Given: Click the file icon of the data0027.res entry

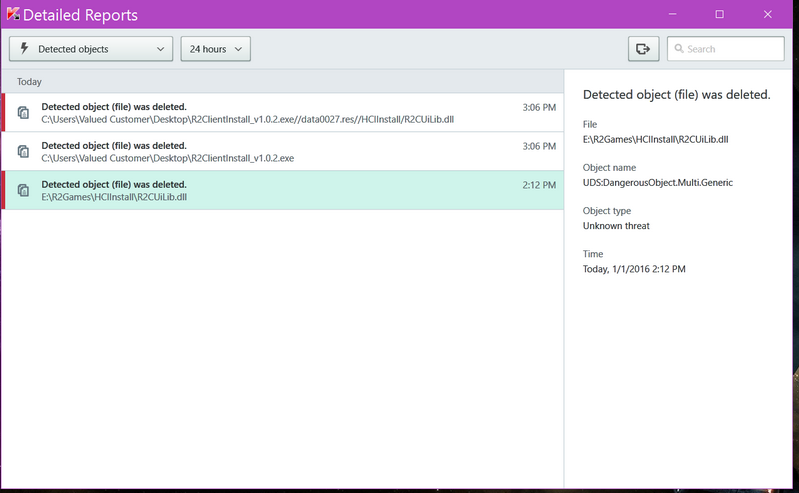Looking at the screenshot, I should (23, 113).
